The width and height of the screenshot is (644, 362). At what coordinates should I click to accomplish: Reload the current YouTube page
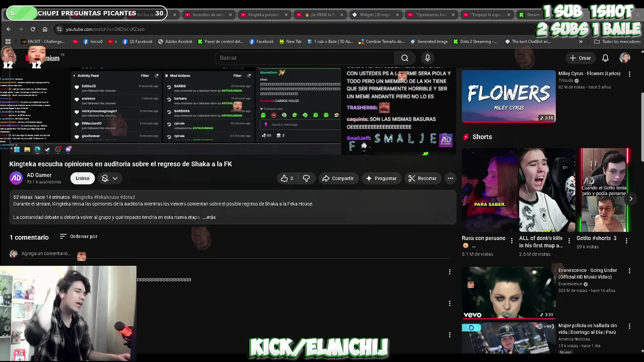click(33, 29)
